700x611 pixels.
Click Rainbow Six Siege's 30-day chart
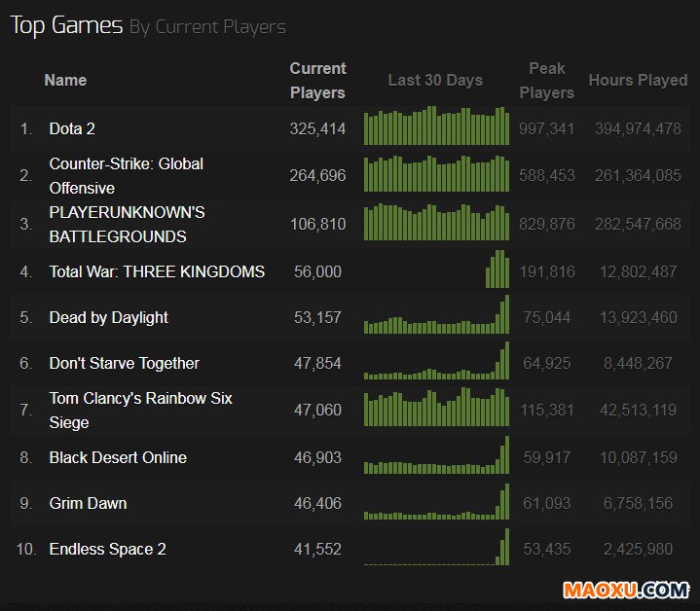coord(436,407)
